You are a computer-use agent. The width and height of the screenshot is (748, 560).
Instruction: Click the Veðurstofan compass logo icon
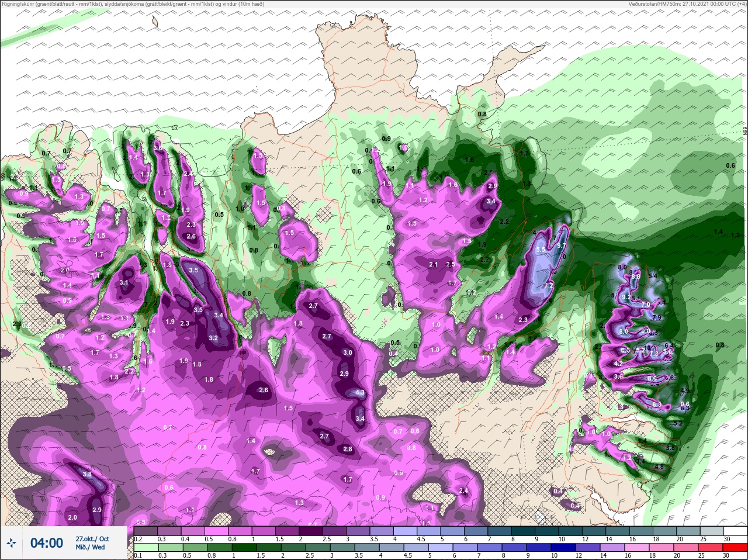(12, 543)
